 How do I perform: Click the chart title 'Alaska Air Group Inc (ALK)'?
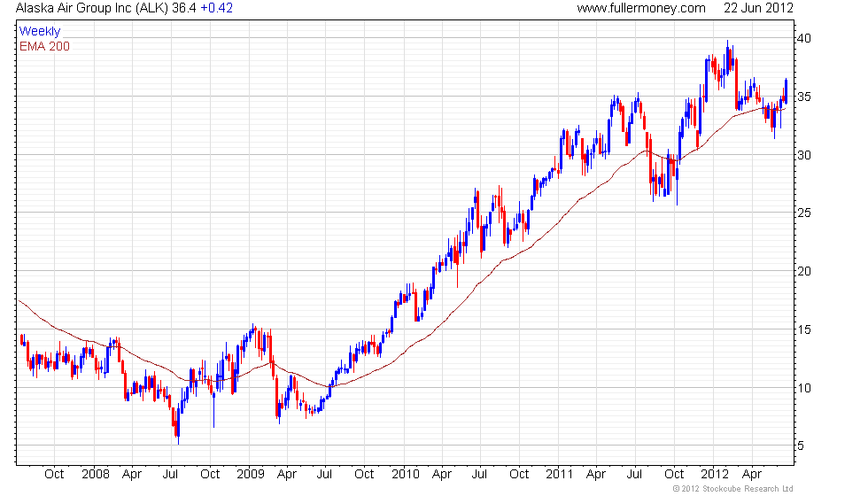(91, 8)
